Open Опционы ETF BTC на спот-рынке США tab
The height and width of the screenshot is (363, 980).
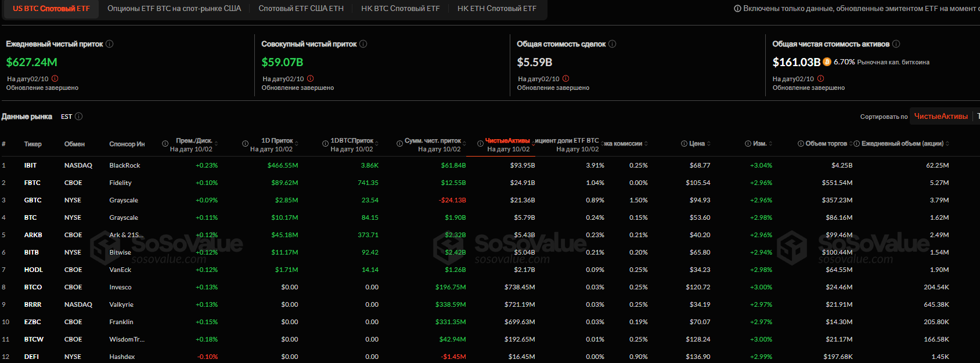coord(174,9)
